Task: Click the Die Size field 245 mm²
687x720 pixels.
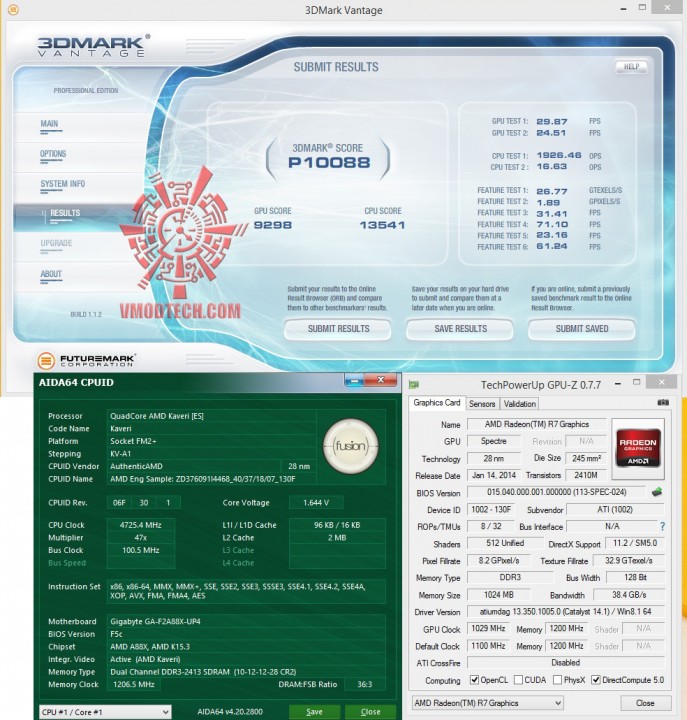Action: click(x=586, y=458)
